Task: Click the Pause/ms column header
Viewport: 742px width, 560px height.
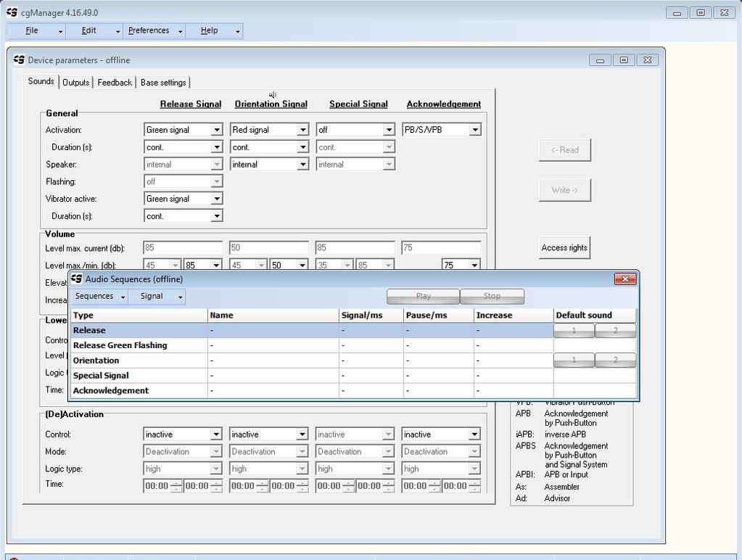Action: (438, 316)
